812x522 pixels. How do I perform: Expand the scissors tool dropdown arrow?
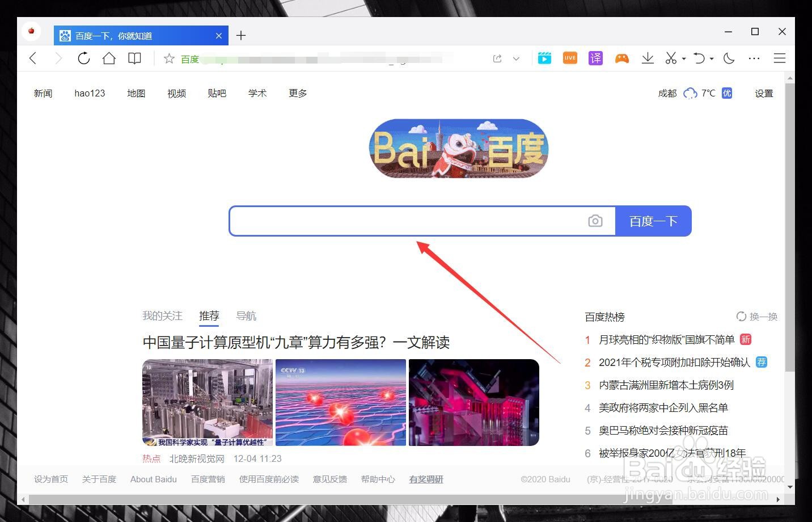tap(684, 58)
